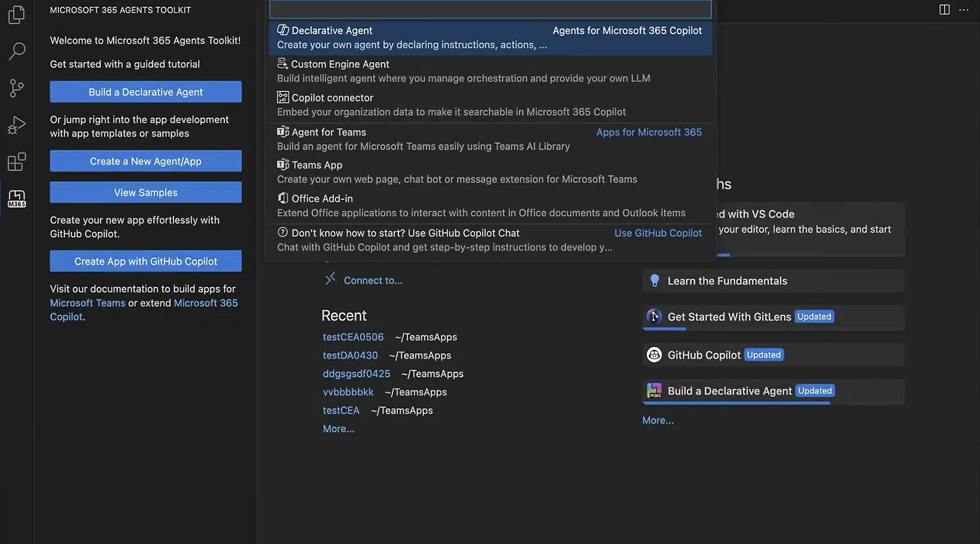Select Custom Engine Agent option

pos(491,71)
